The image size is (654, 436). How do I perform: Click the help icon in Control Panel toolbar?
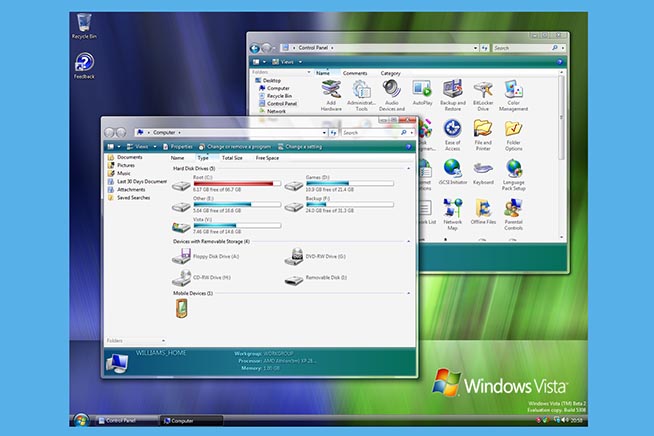pyautogui.click(x=559, y=62)
